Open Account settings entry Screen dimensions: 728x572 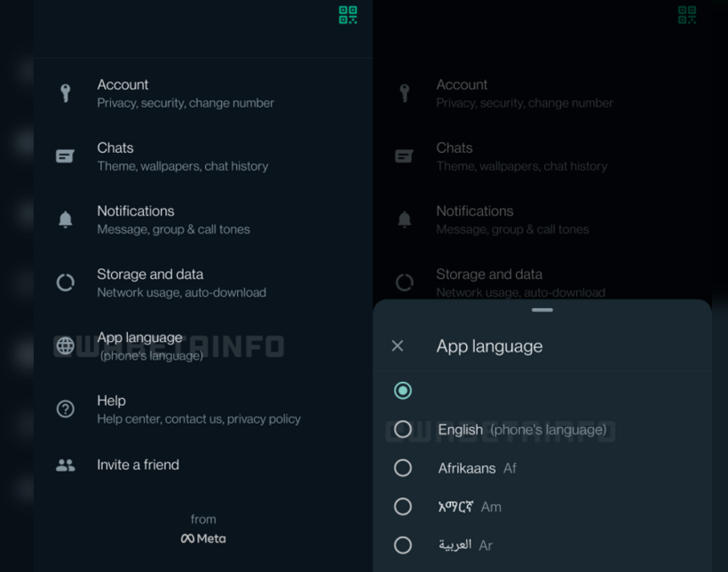point(186,93)
